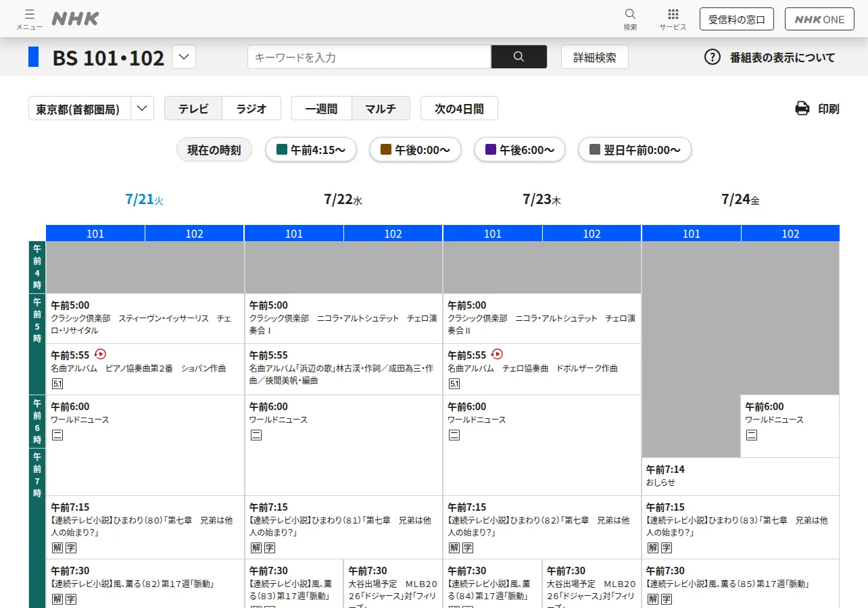
Task: Select the 7/22水 date header
Action: coord(343,199)
